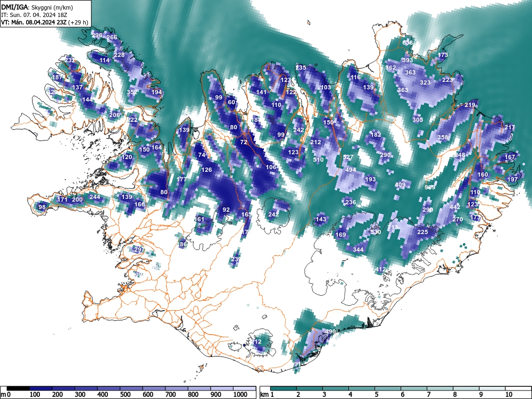
Task: Click the visibility value 239
Action: 236,260
